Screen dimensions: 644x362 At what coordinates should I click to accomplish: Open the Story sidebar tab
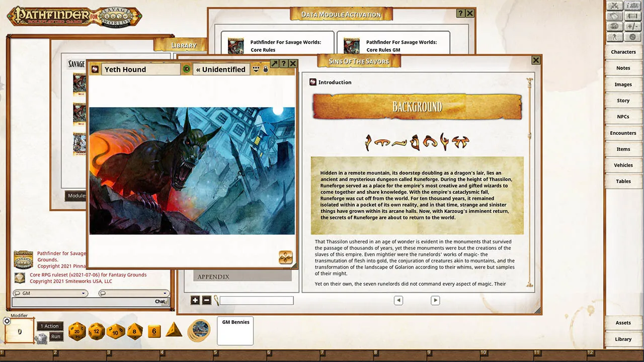(x=623, y=101)
